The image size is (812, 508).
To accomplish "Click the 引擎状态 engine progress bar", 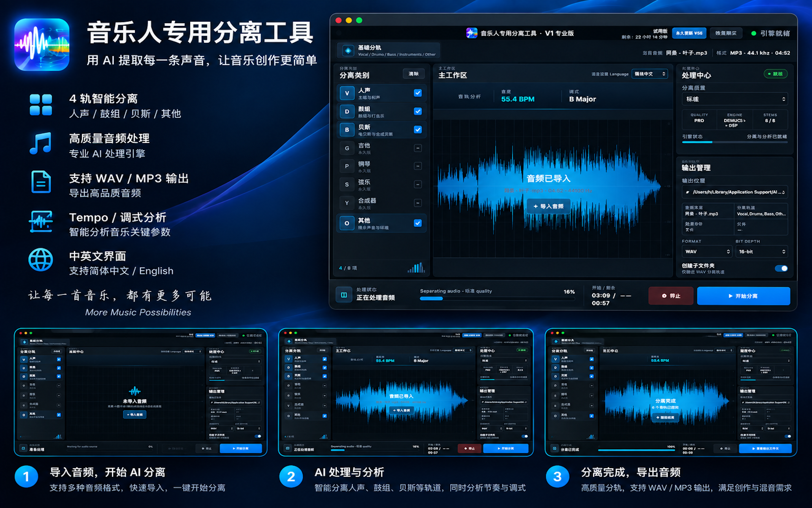I will pos(735,142).
